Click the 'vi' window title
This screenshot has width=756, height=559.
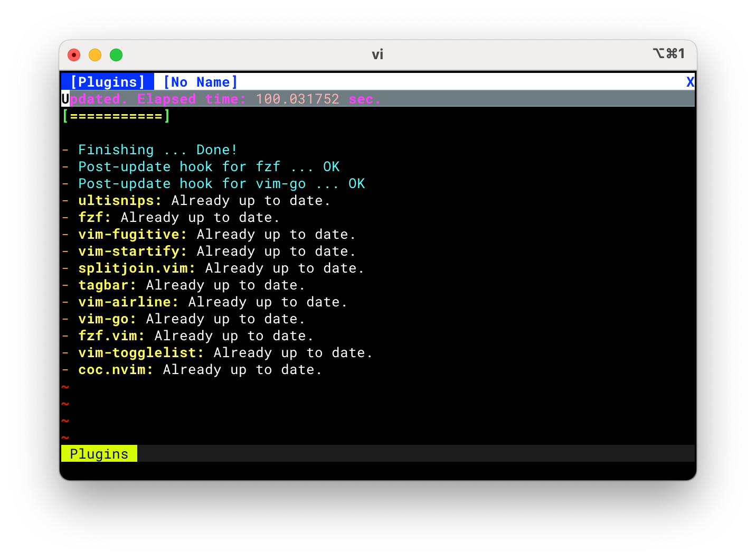[x=377, y=54]
